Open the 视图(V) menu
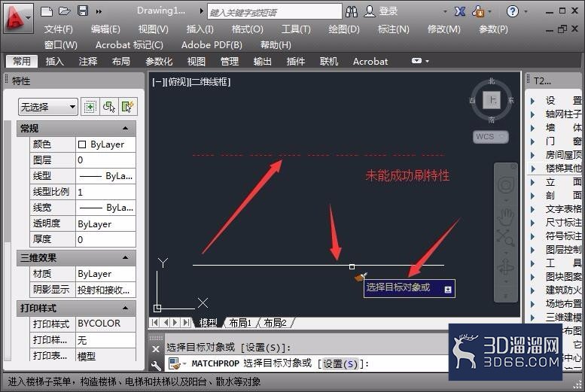Image resolution: width=585 pixels, height=392 pixels. click(154, 29)
